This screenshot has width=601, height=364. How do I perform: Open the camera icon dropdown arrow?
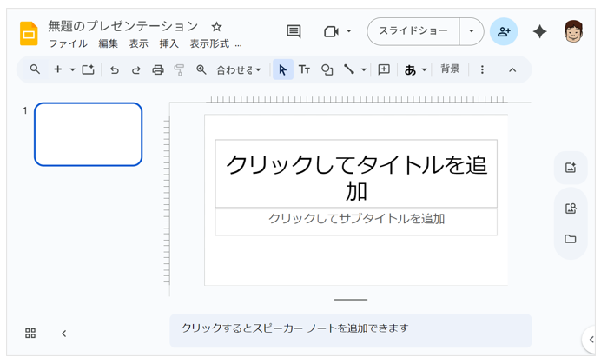pos(349,31)
